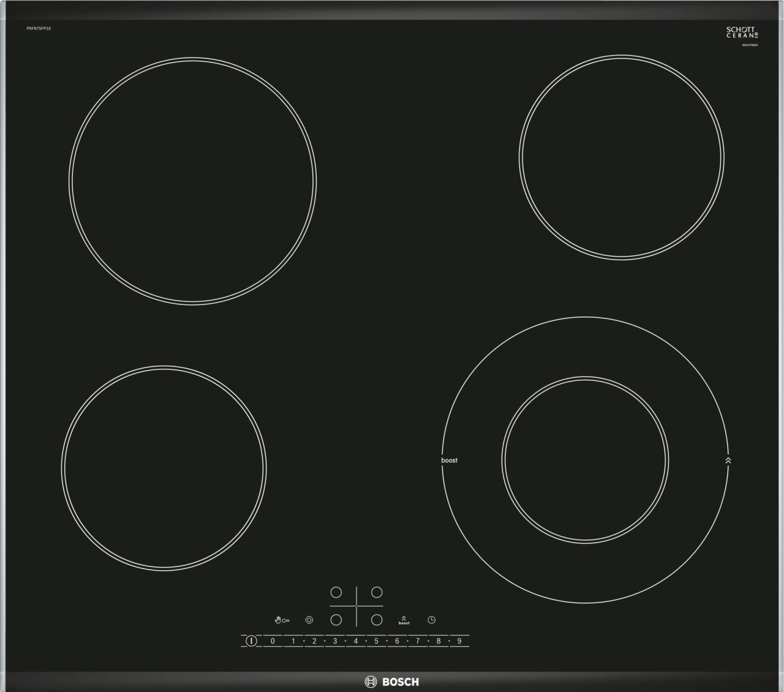This screenshot has width=784, height=692.
Task: Click double-chevron symbol on front-right zone ring
Action: [728, 461]
